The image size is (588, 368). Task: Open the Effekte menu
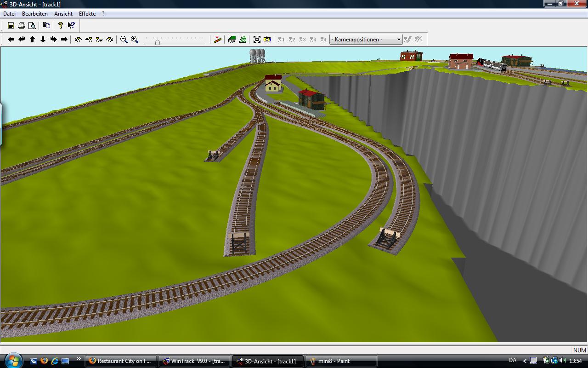87,14
